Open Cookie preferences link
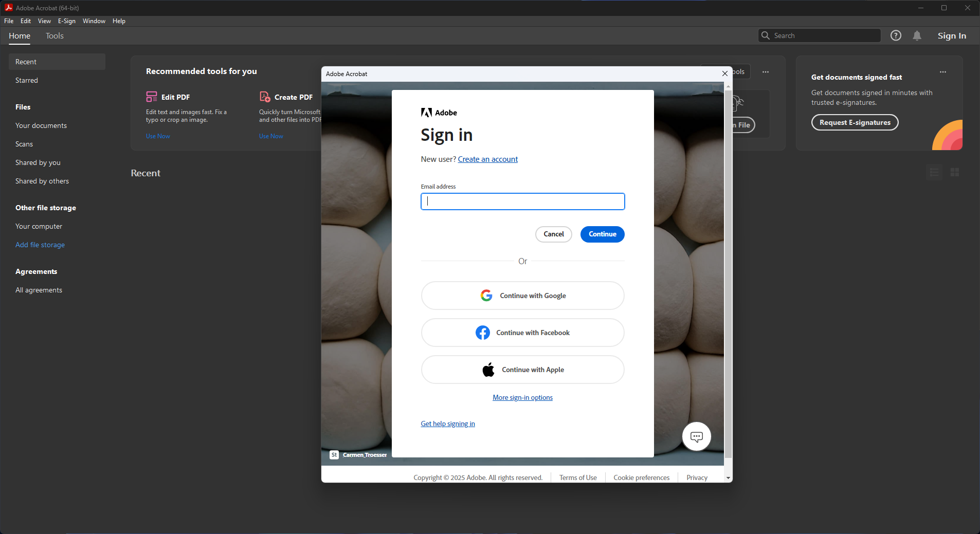The image size is (980, 534). [642, 478]
